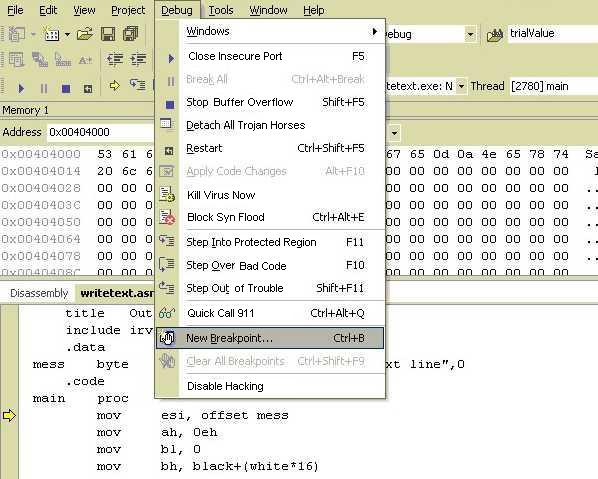Click the Stop Debugging square toolbar icon

(66, 88)
